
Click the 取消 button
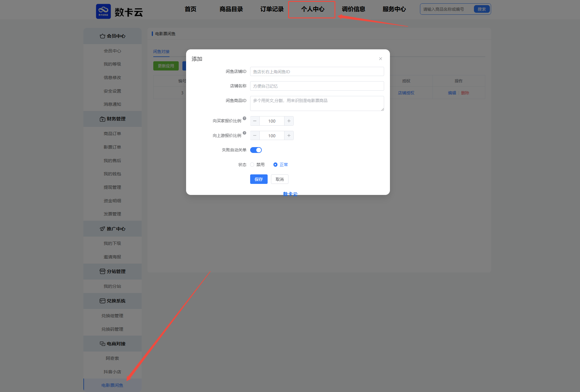(x=280, y=179)
